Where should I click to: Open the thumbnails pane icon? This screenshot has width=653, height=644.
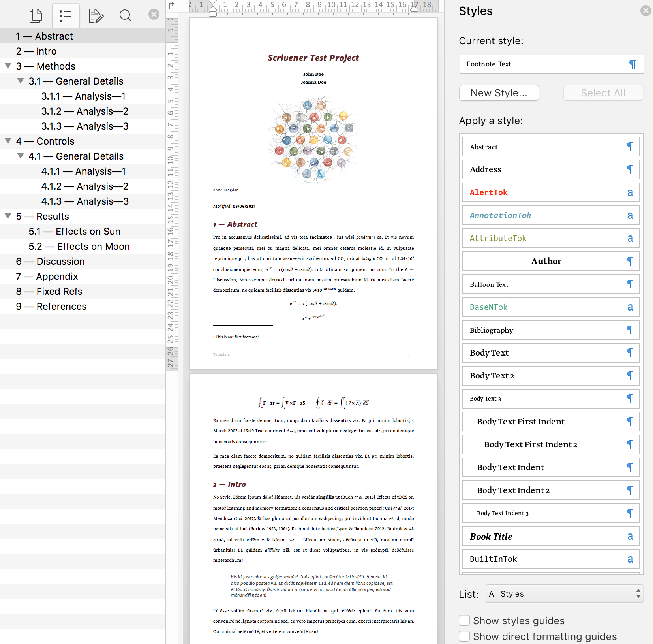tap(36, 16)
